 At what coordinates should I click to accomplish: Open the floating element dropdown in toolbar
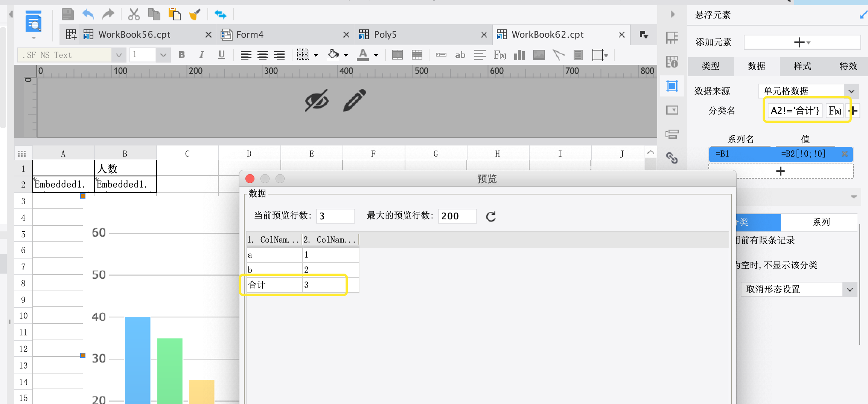600,55
